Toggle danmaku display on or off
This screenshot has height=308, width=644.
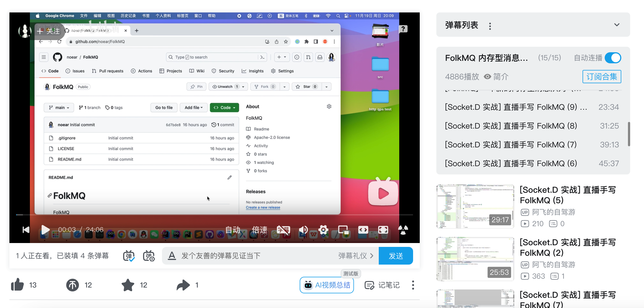(x=129, y=256)
